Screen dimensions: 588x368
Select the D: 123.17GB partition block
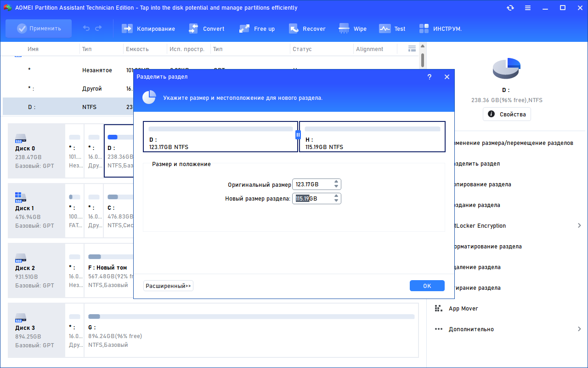click(220, 137)
